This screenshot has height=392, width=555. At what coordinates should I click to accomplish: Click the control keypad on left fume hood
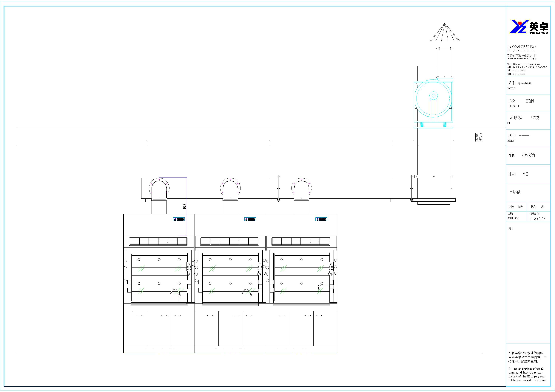coord(189,266)
